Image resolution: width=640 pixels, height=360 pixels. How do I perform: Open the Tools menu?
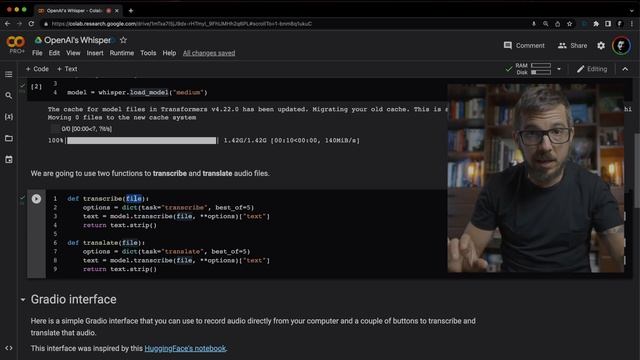point(148,53)
